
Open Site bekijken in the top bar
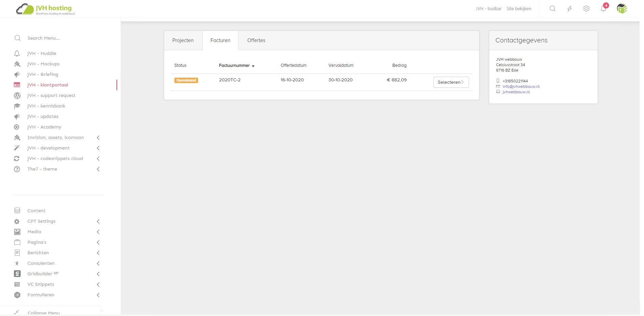click(x=519, y=9)
